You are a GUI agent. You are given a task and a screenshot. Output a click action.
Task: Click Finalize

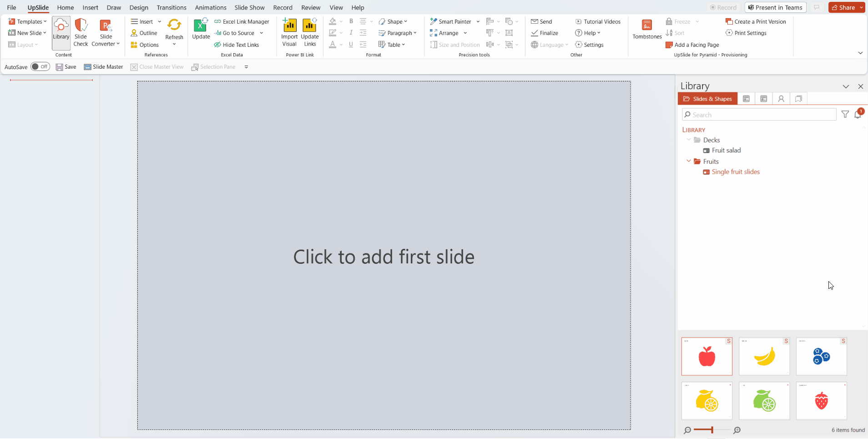click(545, 33)
